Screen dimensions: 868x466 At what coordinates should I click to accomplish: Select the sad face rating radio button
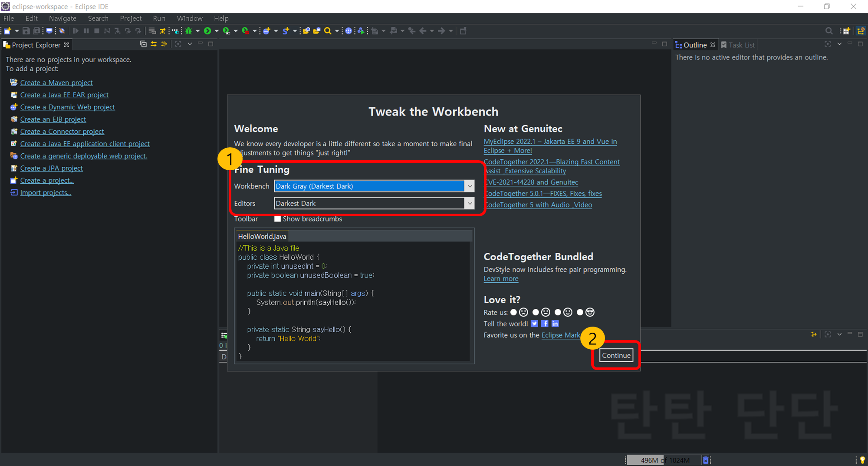click(514, 312)
